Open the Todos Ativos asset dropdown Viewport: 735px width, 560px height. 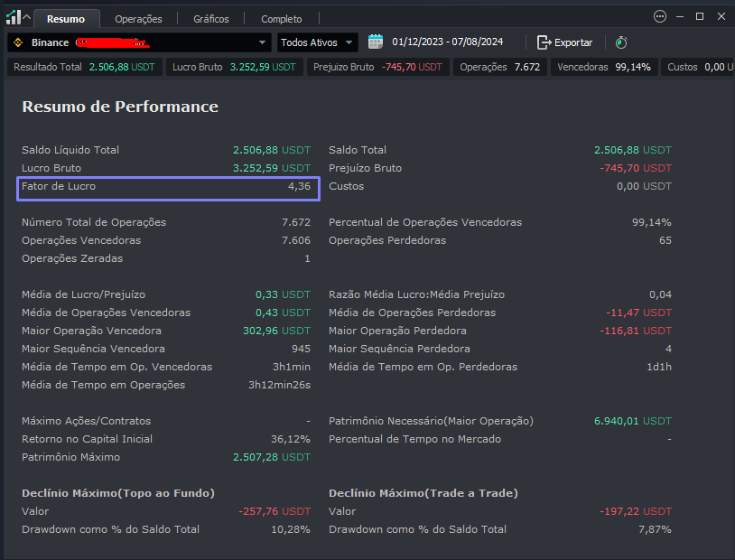click(x=318, y=42)
